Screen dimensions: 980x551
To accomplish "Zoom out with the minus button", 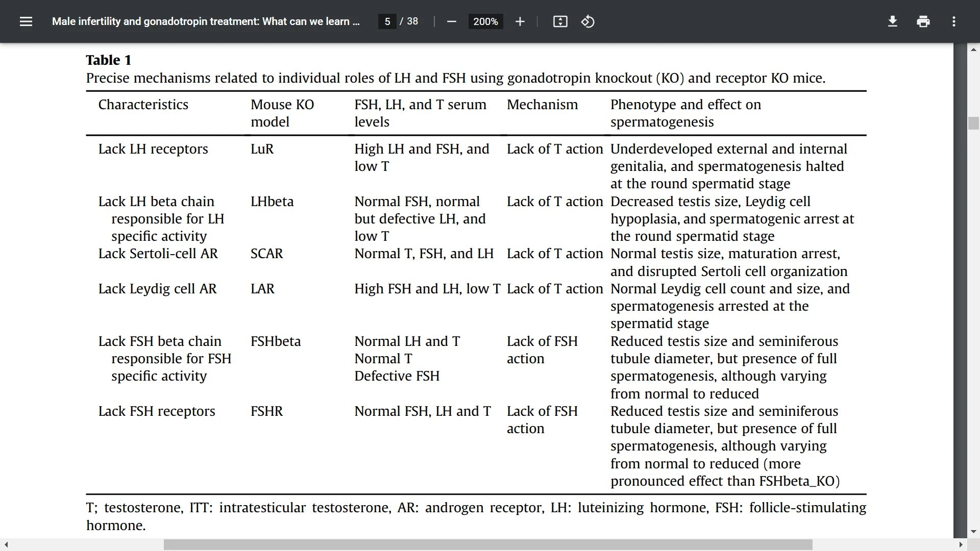I will point(451,21).
